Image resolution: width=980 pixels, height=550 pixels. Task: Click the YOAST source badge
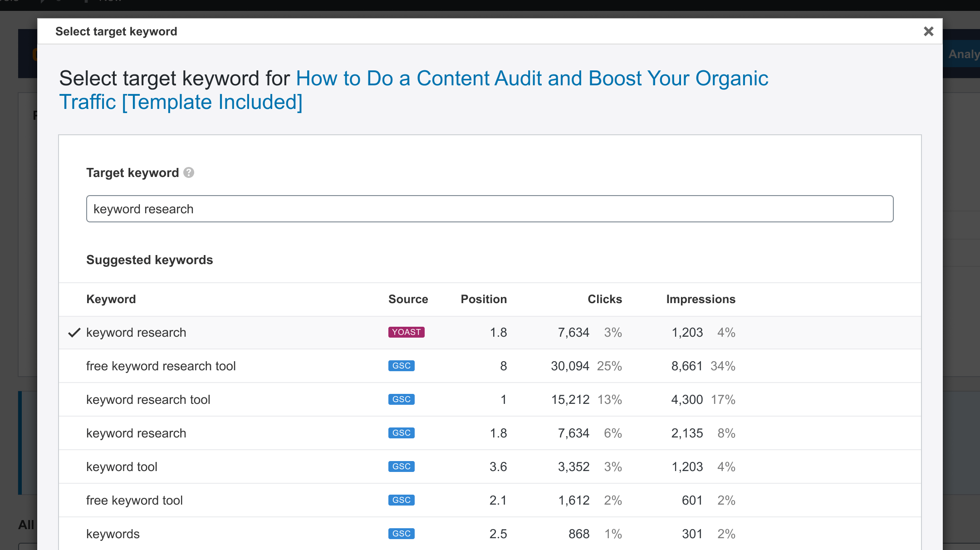[406, 332]
